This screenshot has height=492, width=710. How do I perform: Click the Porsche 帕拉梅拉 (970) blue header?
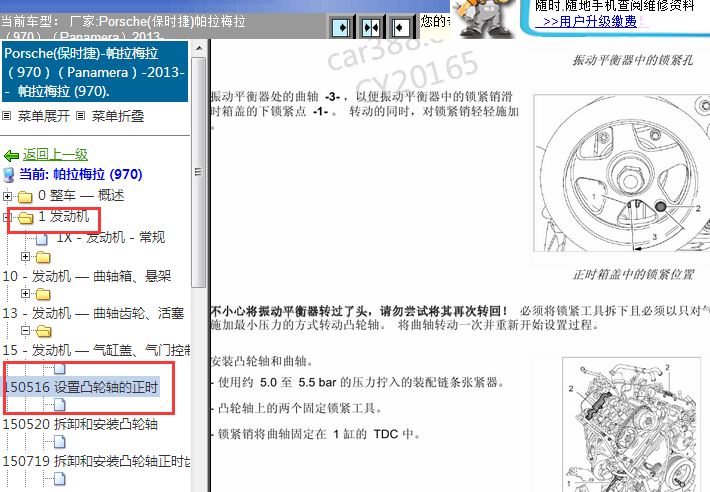(x=95, y=72)
